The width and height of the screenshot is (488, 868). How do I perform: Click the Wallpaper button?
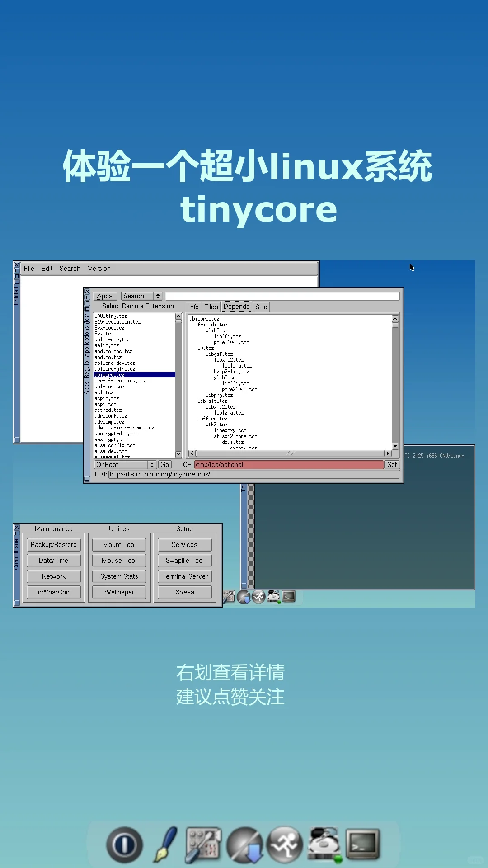pyautogui.click(x=119, y=592)
